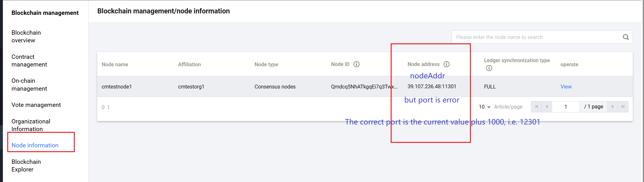Click the Node address info icon
644x182 pixels.
446,64
